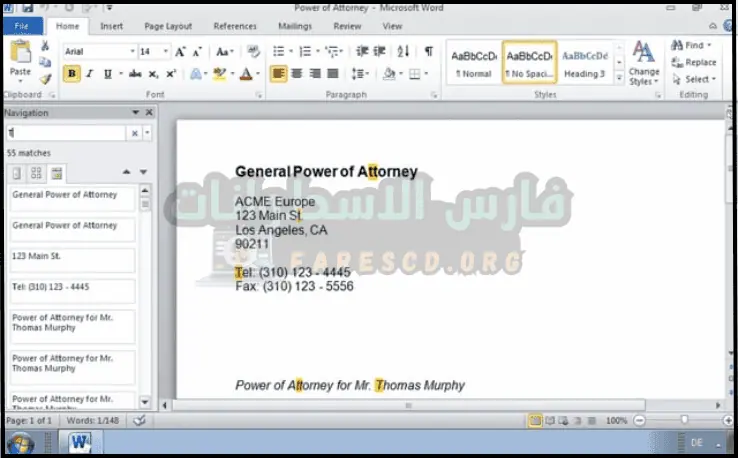This screenshot has height=458, width=738.
Task: Apply the Normal style
Action: coord(473,64)
